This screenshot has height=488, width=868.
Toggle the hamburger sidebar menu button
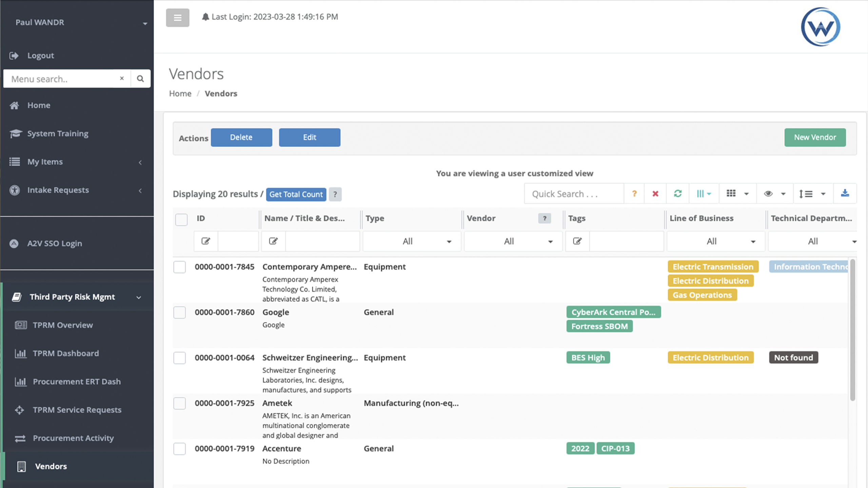click(177, 18)
